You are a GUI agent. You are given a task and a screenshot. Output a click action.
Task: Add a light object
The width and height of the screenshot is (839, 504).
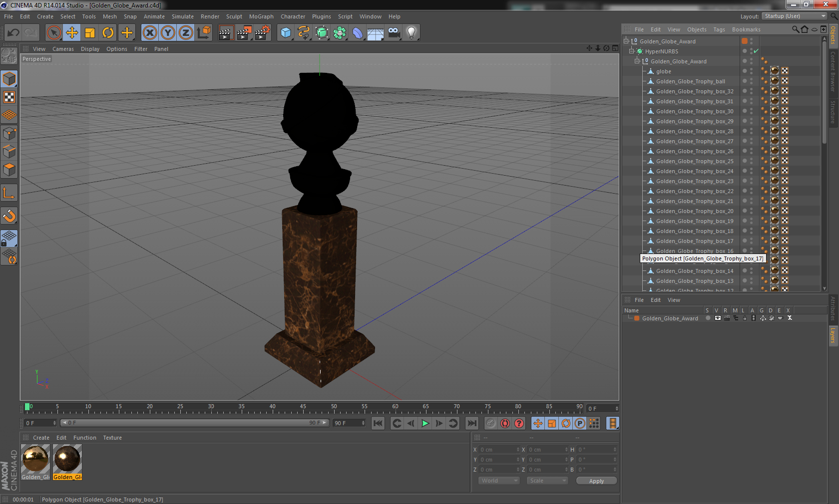point(412,33)
